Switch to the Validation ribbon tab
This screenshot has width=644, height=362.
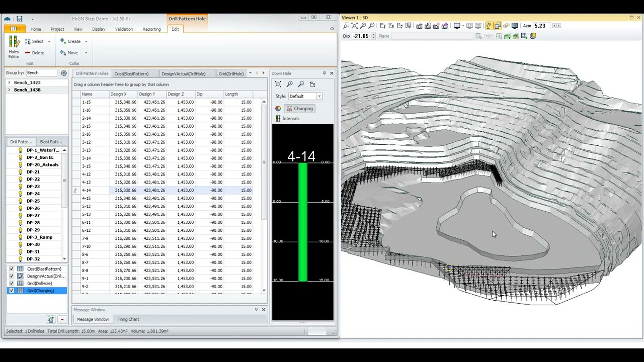tap(124, 29)
